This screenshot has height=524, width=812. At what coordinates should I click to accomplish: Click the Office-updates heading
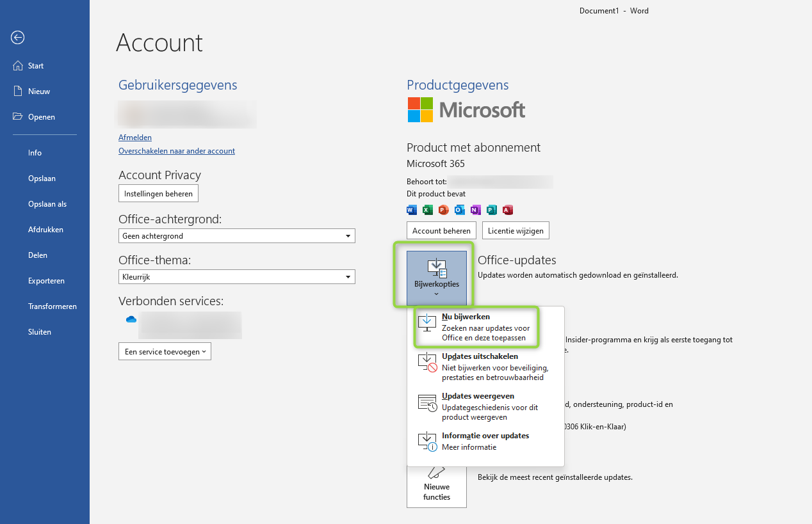517,260
